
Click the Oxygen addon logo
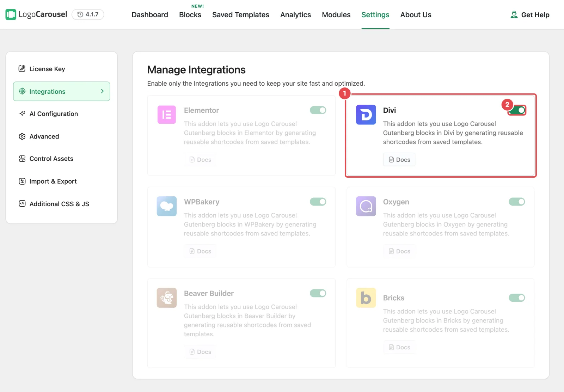[366, 206]
